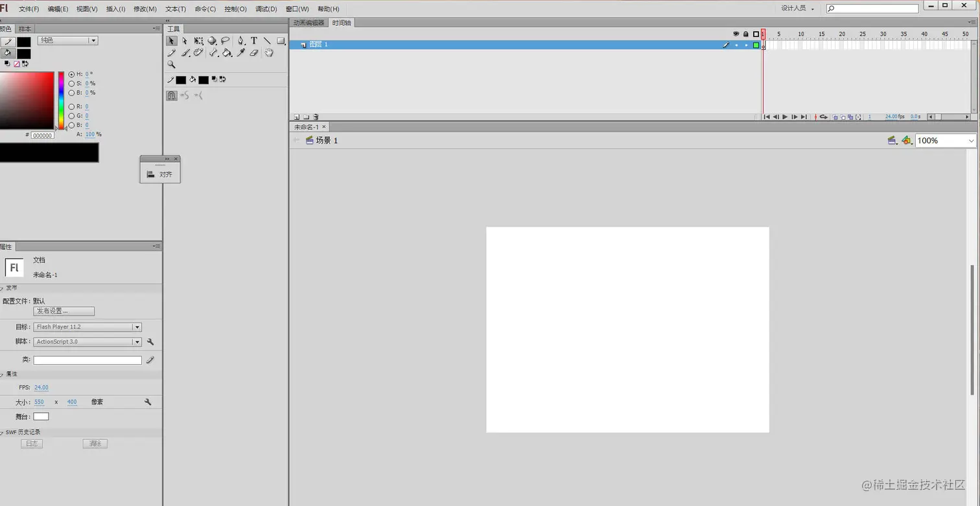The height and width of the screenshot is (506, 980).
Task: Select the Paint Bucket tool
Action: tap(227, 52)
